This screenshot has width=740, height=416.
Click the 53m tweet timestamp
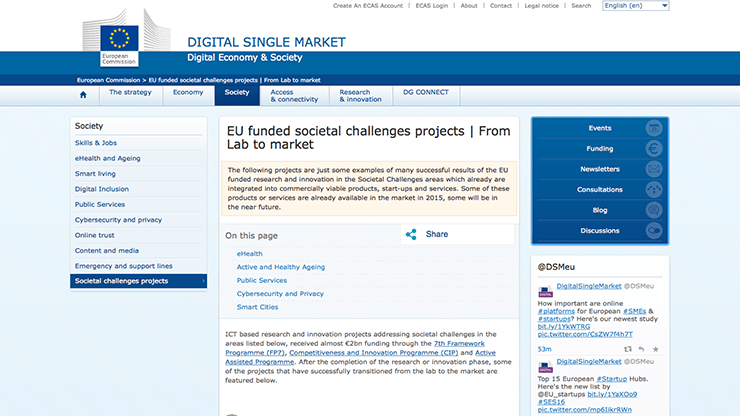coord(544,349)
